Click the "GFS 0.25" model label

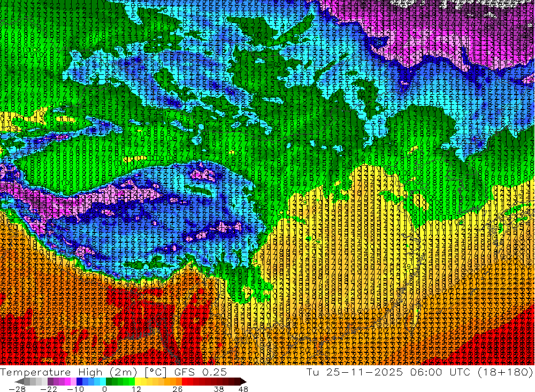[200, 372]
